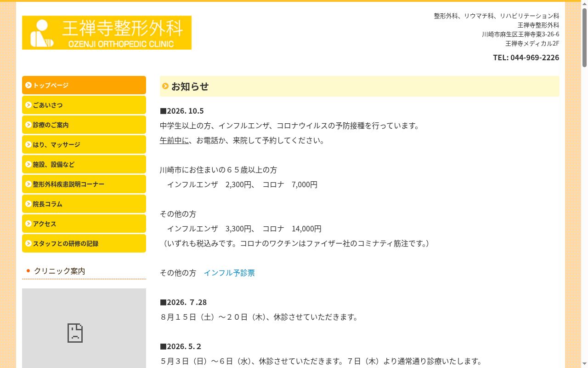Click the arrow icon beside スタッフとの研修の記録
588x368 pixels.
coord(28,243)
